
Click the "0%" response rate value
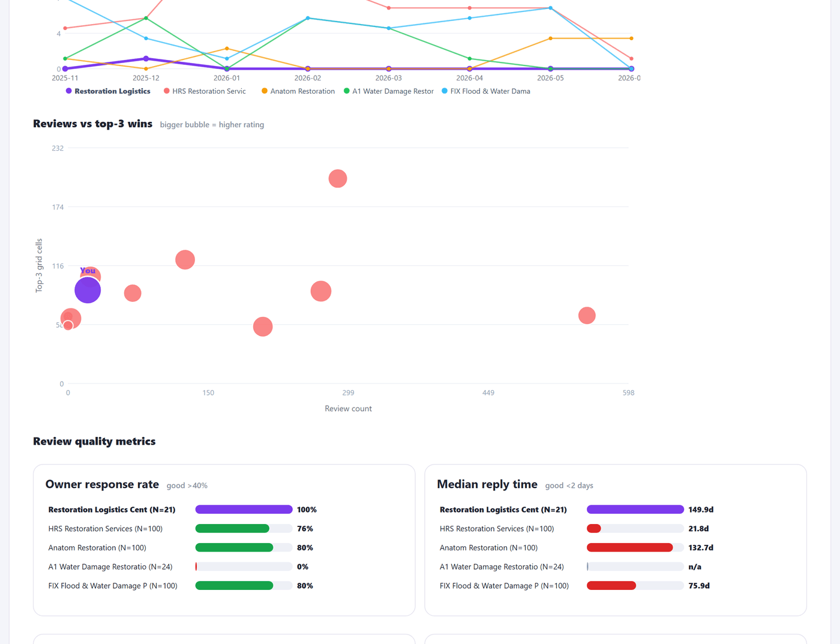point(302,567)
